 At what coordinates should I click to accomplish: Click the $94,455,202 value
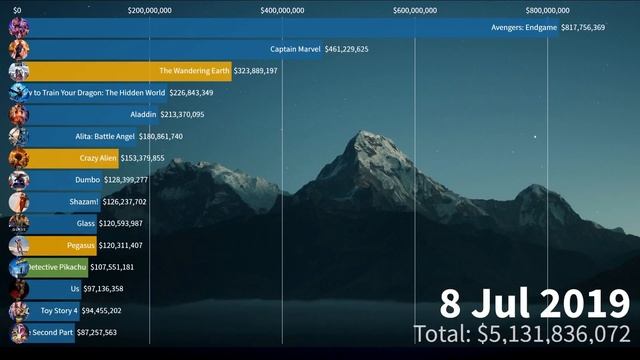coord(102,311)
